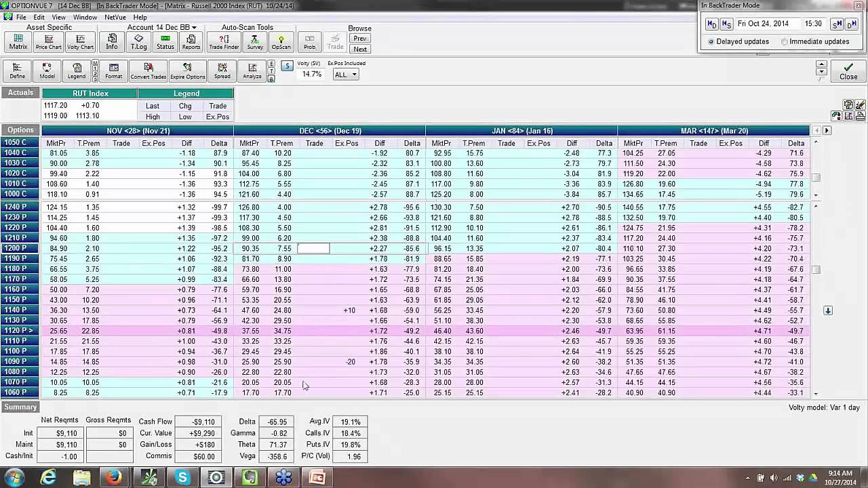
Task: Open Internet Explorer from taskbar
Action: [x=48, y=478]
